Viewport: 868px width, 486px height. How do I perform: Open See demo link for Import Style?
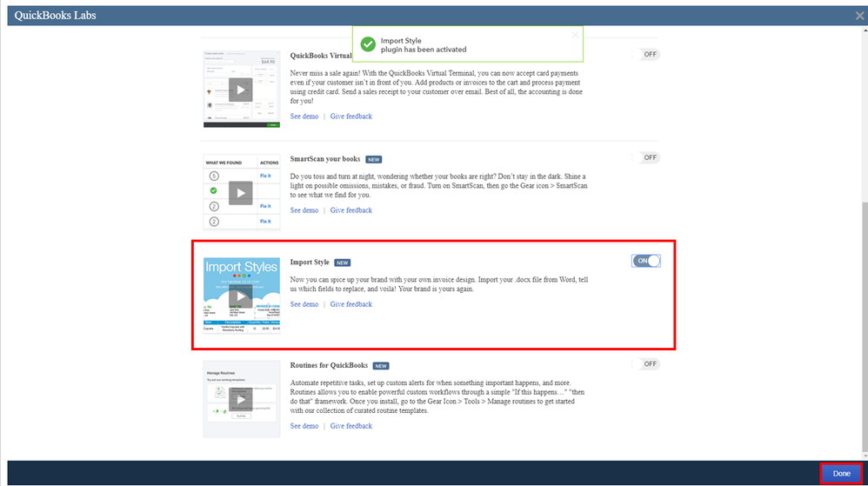coord(304,304)
